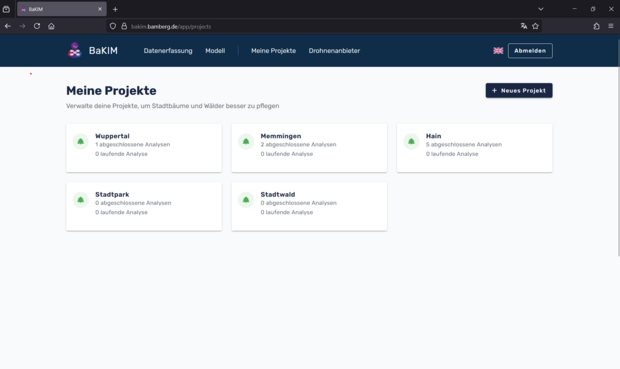
Task: Click the tree icon on the Stadtpark card
Action: click(81, 200)
